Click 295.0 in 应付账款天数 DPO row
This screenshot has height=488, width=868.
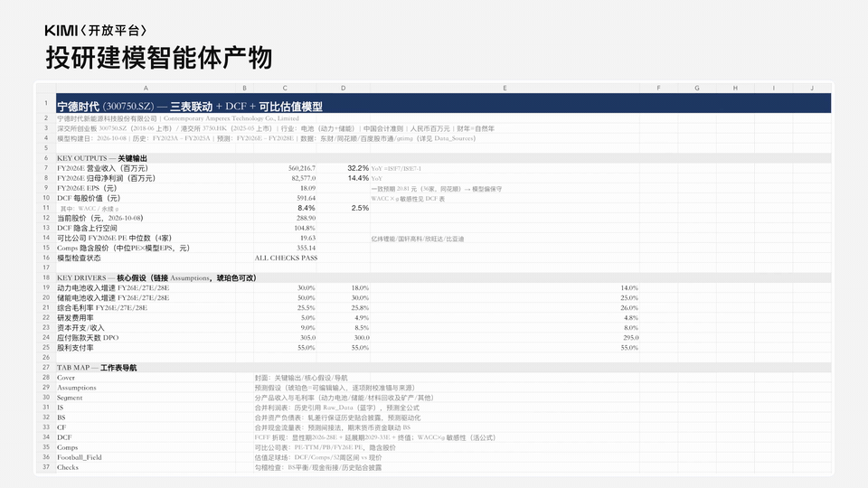click(x=630, y=337)
